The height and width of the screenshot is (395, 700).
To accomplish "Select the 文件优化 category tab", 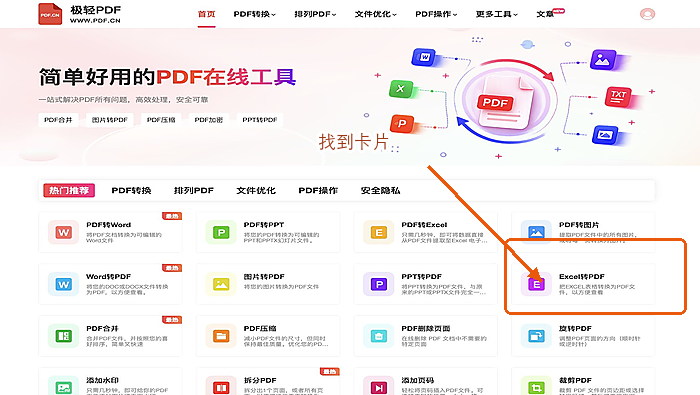I will (x=256, y=191).
